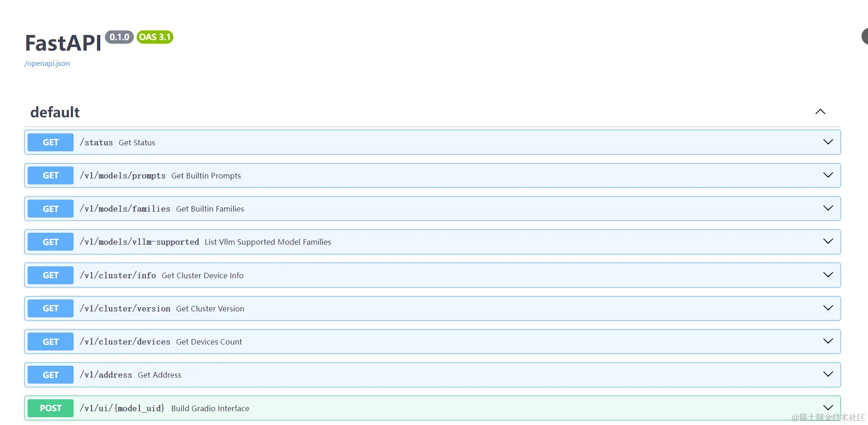Select the /v1/models/vllm-supported path text

pos(139,242)
